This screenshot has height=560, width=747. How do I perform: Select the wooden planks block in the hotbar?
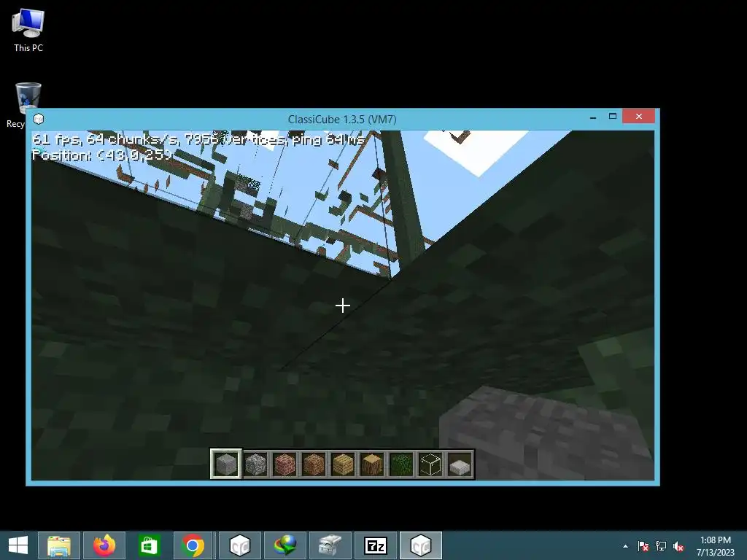[343, 464]
